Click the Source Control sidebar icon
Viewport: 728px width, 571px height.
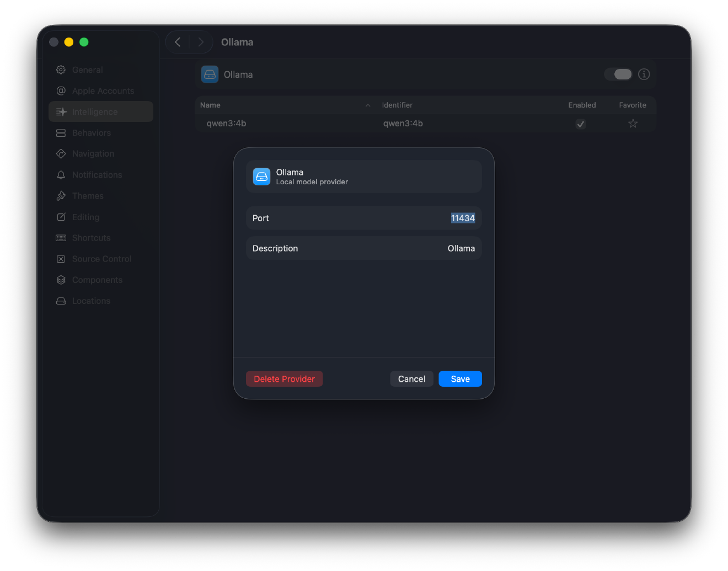click(x=61, y=259)
